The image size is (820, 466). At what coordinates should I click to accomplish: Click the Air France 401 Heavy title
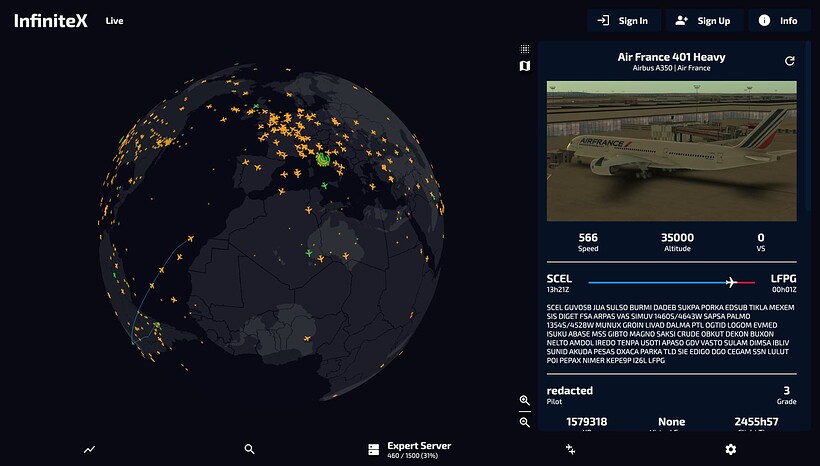(x=671, y=57)
